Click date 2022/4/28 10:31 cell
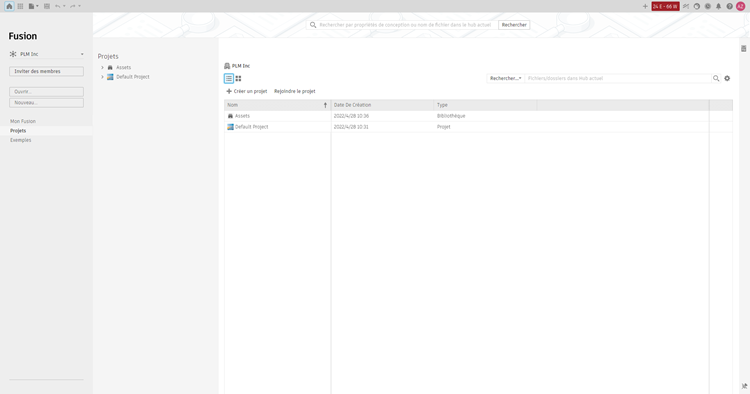750x394 pixels. (351, 127)
